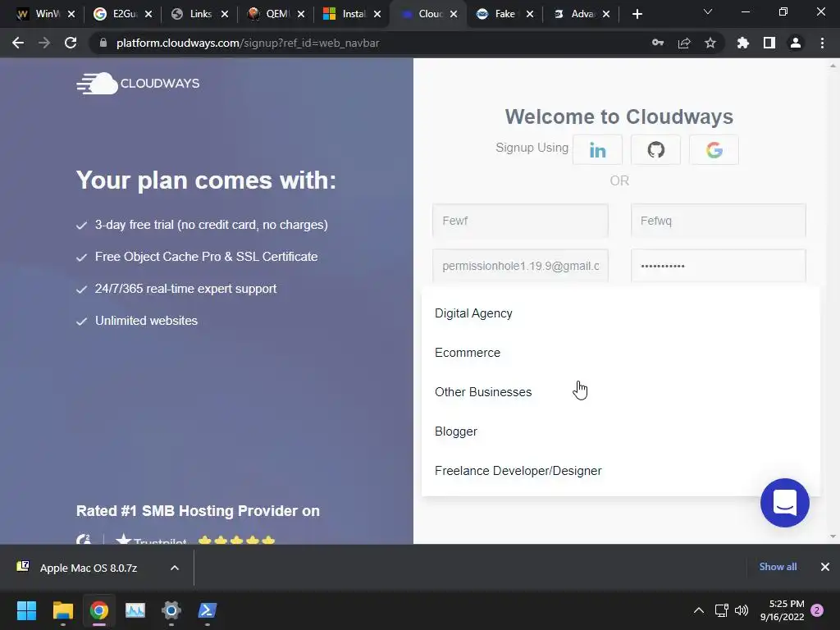Image resolution: width=840 pixels, height=630 pixels.
Task: Select Digital Agency from the dropdown list
Action: [620, 313]
